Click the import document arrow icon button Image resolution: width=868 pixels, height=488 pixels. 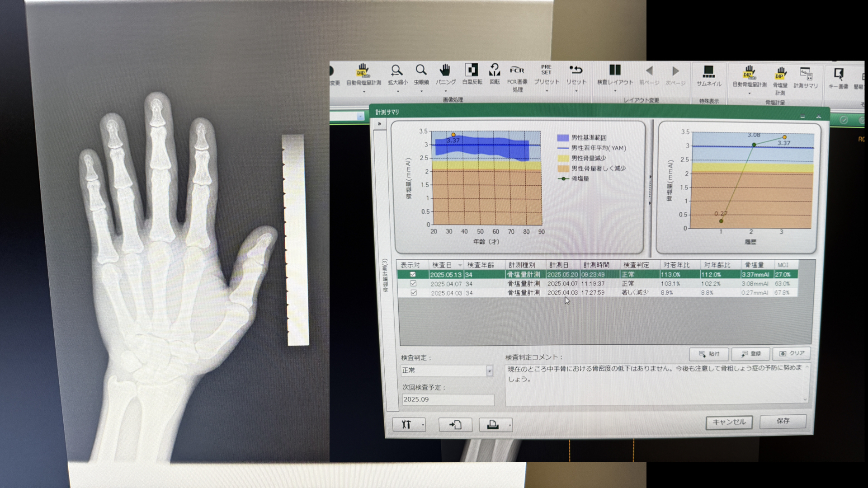tap(455, 424)
